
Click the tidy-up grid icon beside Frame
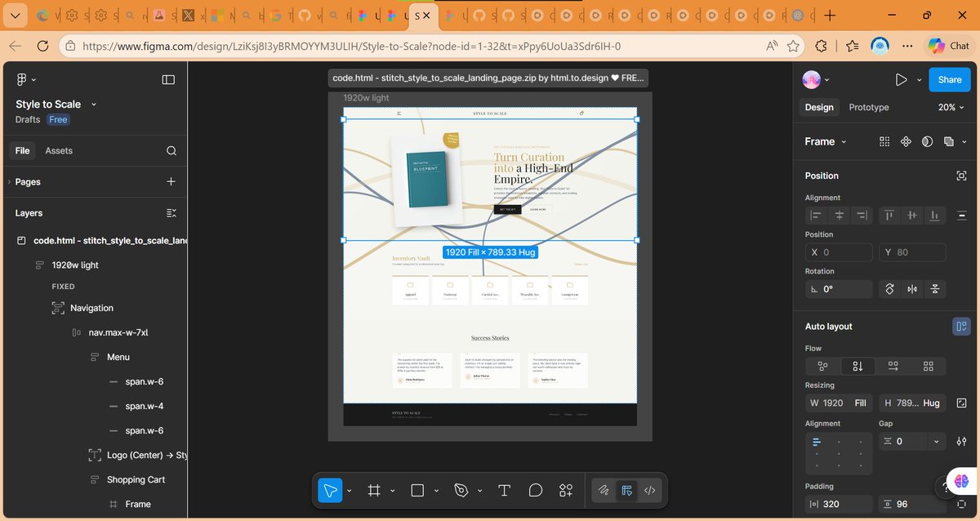coord(884,141)
